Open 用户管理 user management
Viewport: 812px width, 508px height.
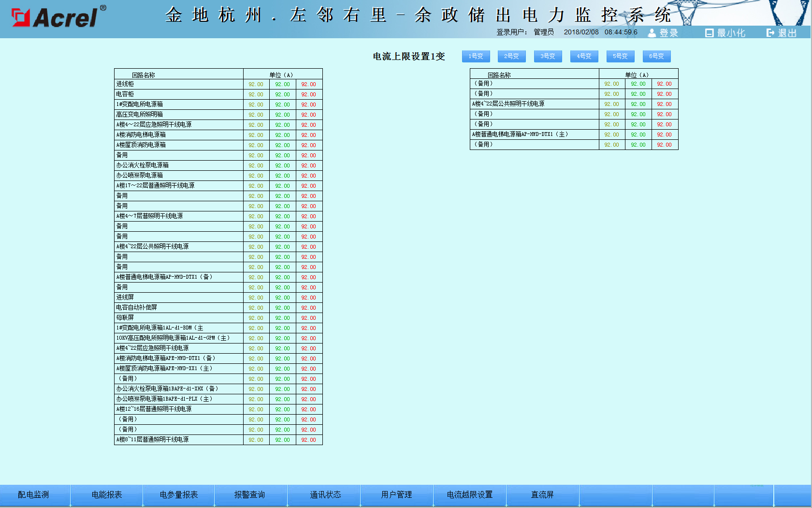pos(396,494)
